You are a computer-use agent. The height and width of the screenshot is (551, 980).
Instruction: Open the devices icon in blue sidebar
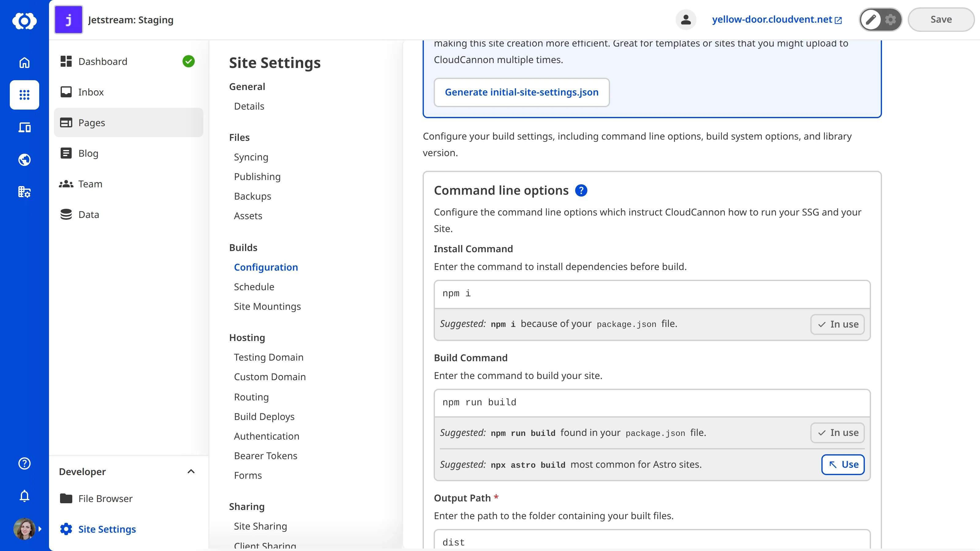(24, 127)
